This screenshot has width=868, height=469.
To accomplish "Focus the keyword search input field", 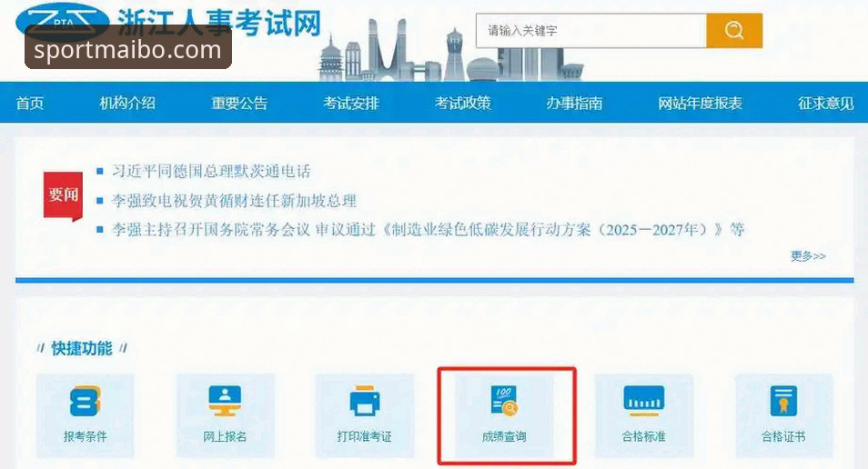I will [x=590, y=30].
